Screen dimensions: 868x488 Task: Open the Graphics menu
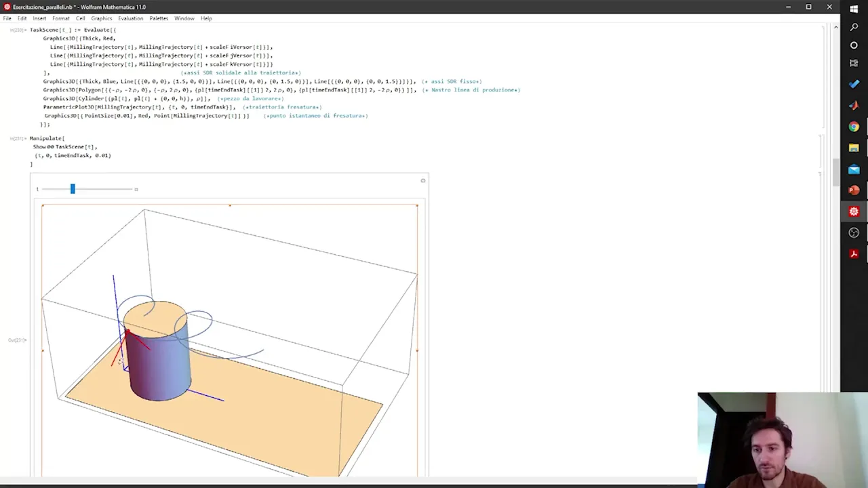(102, 18)
